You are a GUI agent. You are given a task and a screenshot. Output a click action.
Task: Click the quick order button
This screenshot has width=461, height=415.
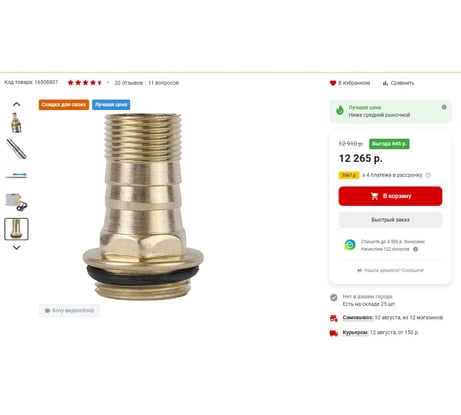(390, 220)
